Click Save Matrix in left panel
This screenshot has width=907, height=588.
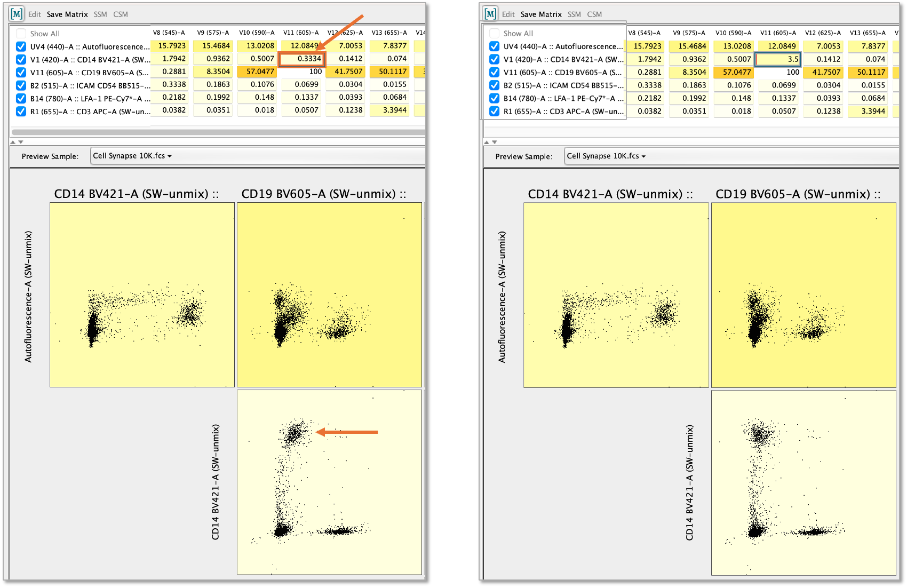pos(67,14)
